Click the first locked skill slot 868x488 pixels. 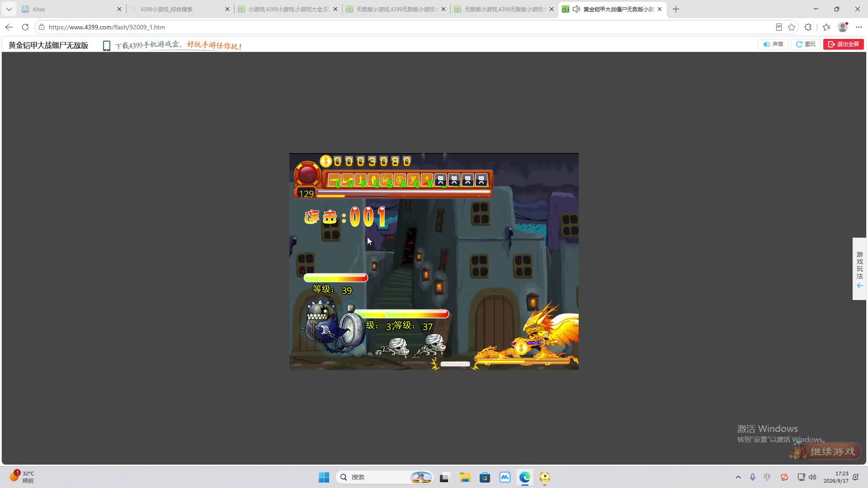click(x=440, y=181)
